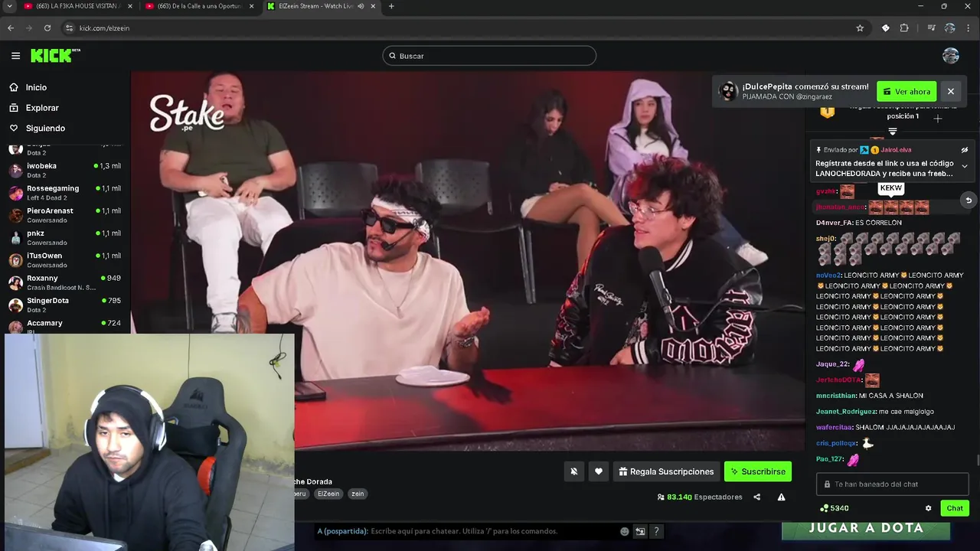Click the share stream icon

tap(757, 497)
